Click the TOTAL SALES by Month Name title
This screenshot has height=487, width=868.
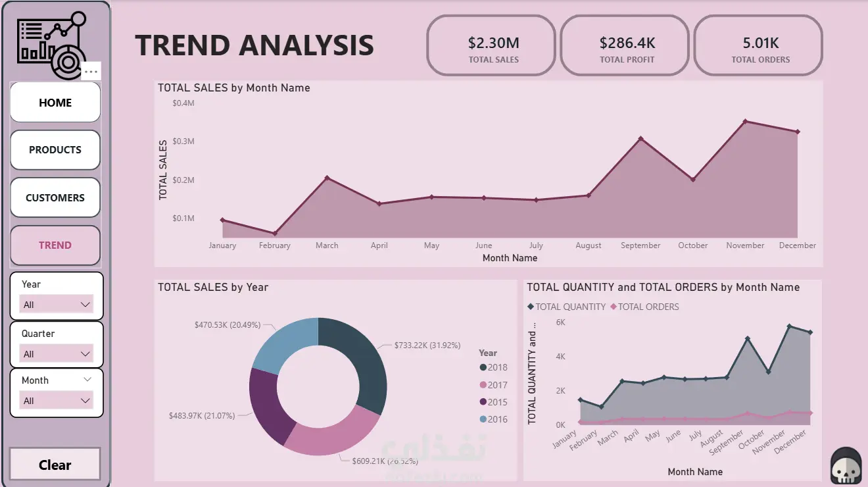tap(233, 88)
